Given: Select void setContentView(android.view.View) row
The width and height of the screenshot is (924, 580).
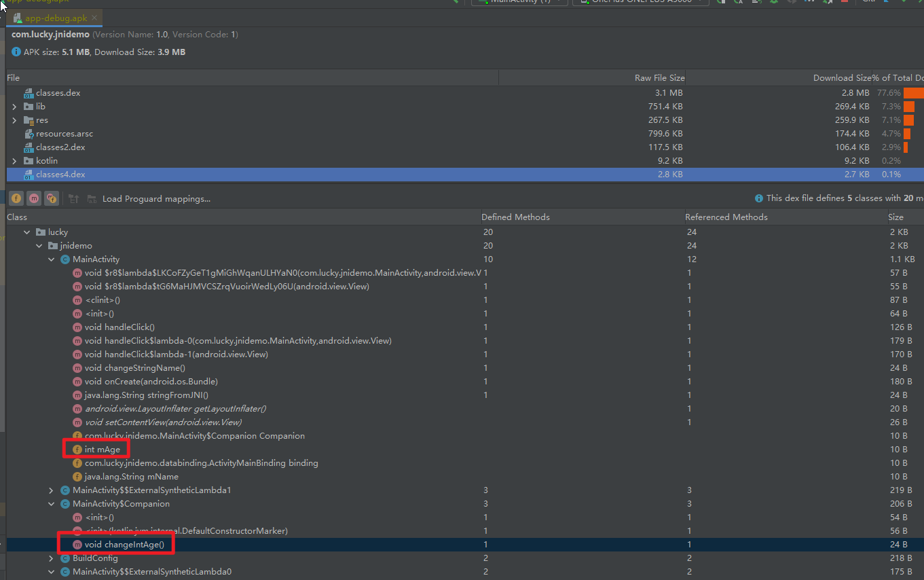Looking at the screenshot, I should (x=465, y=422).
